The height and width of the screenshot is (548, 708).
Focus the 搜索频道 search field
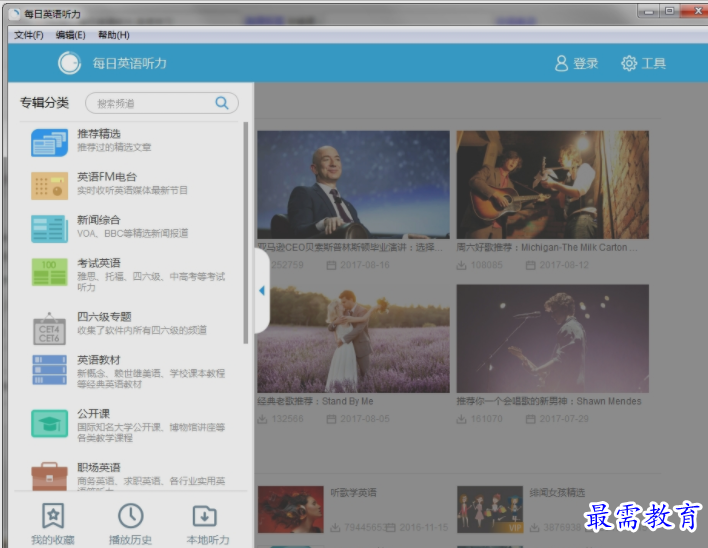[162, 103]
